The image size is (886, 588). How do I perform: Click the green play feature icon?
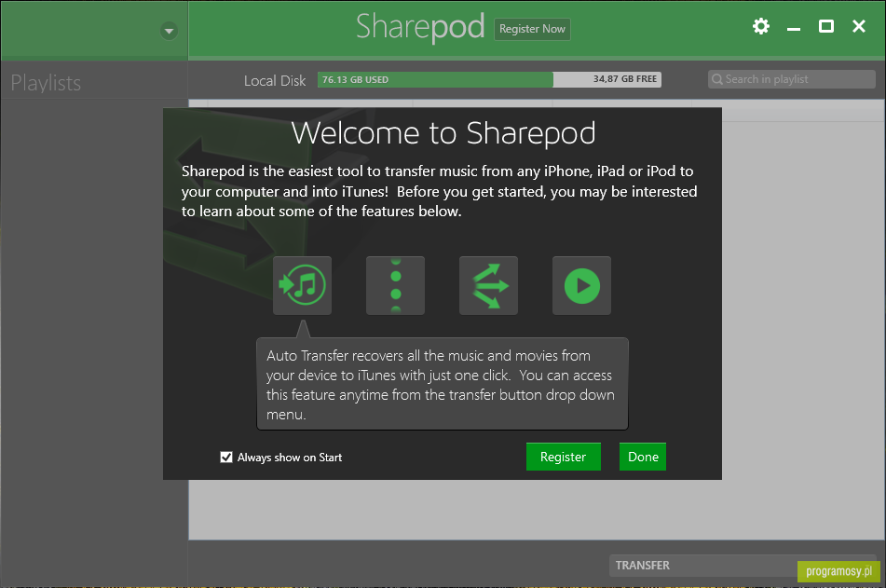582,285
